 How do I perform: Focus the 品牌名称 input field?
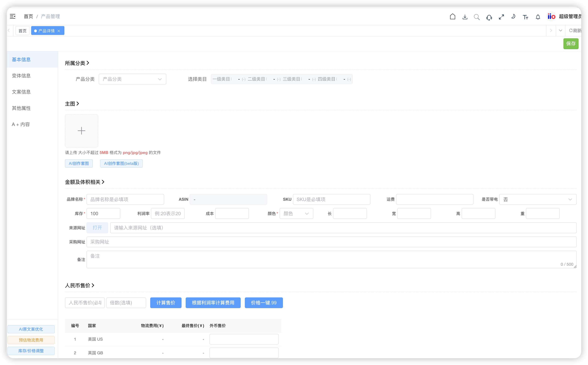[125, 199]
